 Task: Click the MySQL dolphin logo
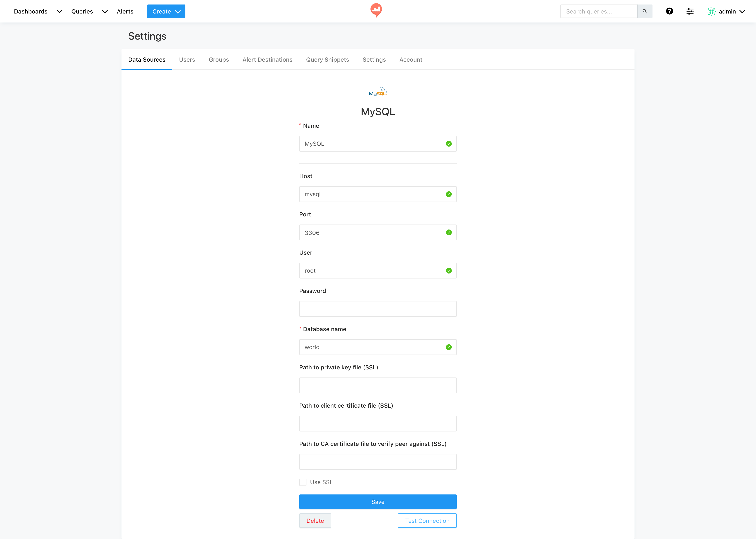click(378, 92)
